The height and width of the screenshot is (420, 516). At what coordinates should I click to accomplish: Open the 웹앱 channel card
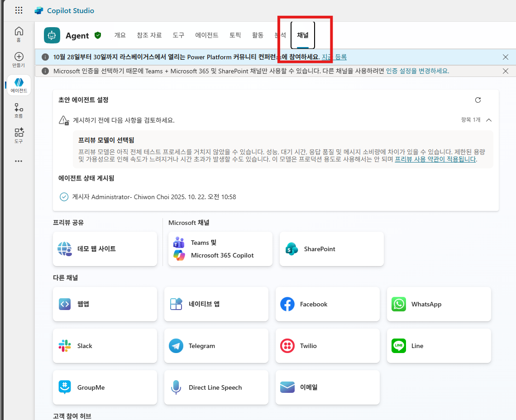pos(105,304)
